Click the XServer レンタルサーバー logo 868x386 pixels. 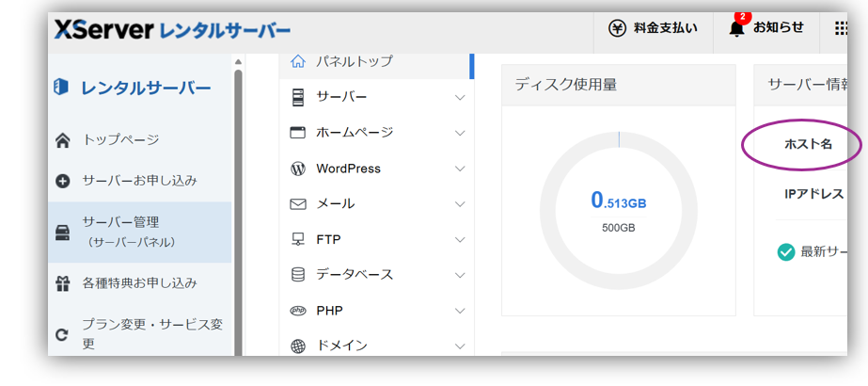(172, 30)
